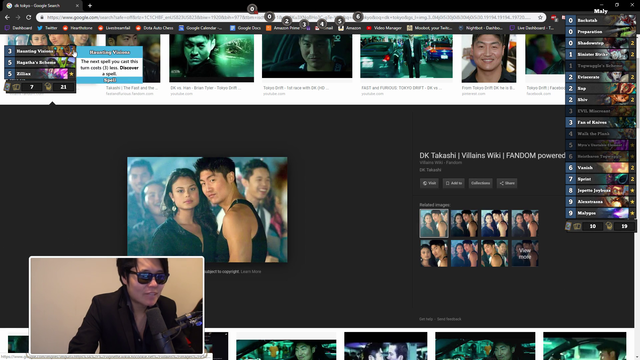This screenshot has width=640, height=360.
Task: Click the Takashi fandom image caption
Action: click(x=131, y=88)
